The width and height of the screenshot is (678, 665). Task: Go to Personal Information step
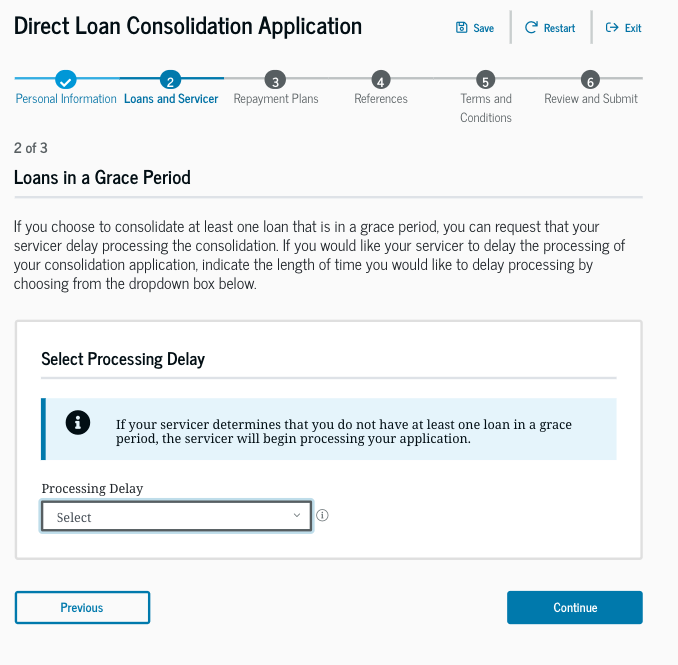tap(66, 99)
